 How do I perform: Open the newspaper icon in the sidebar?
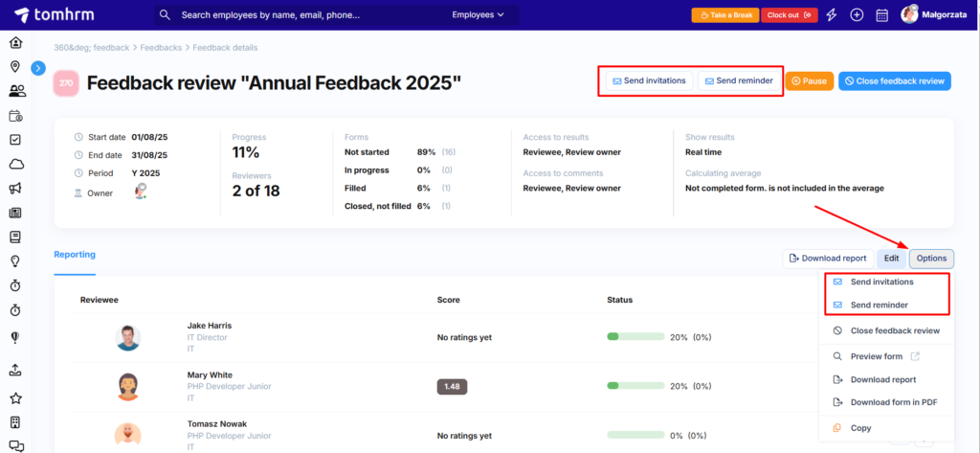click(16, 213)
